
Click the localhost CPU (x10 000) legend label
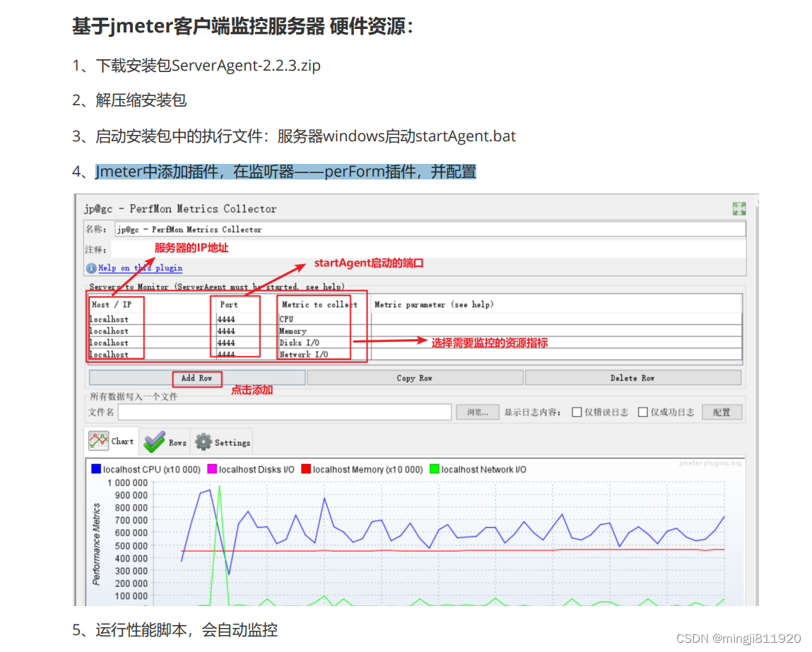152,469
